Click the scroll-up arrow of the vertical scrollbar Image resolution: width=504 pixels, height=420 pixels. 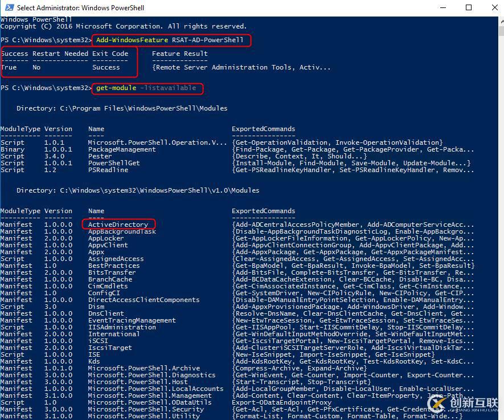tap(501, 21)
